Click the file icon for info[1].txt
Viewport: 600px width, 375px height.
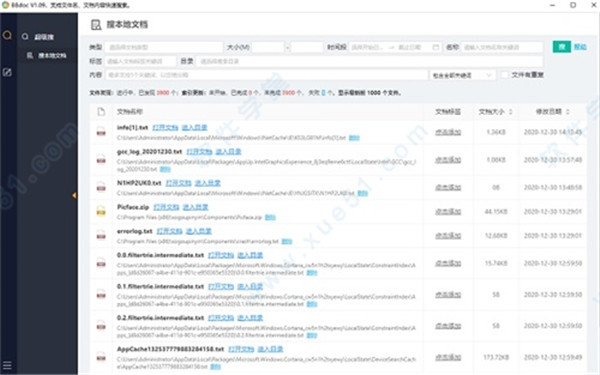(x=101, y=132)
